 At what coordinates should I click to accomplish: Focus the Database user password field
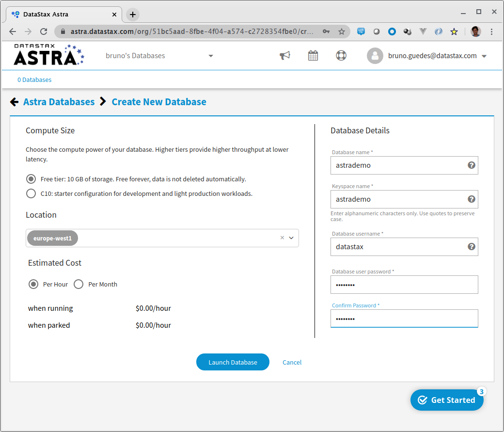404,285
